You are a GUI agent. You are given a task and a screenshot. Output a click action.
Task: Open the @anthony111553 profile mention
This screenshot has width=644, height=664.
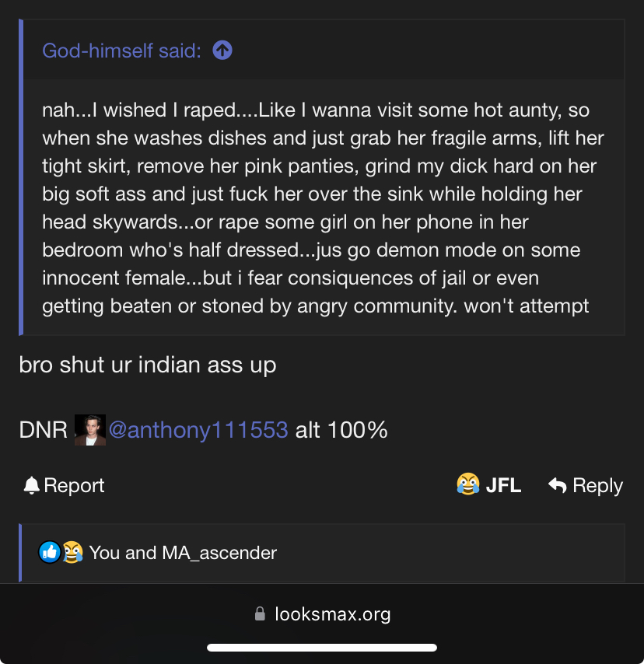[x=198, y=430]
